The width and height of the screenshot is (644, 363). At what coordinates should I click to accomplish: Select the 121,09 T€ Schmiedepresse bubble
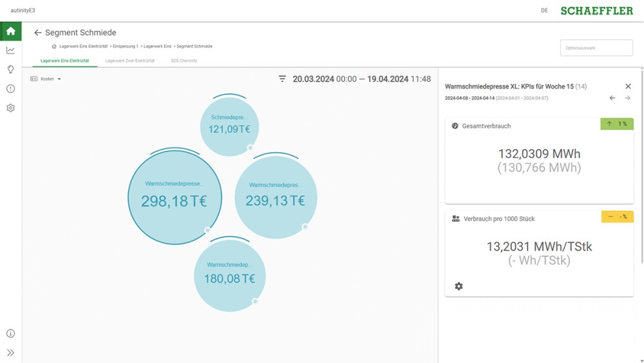click(229, 126)
